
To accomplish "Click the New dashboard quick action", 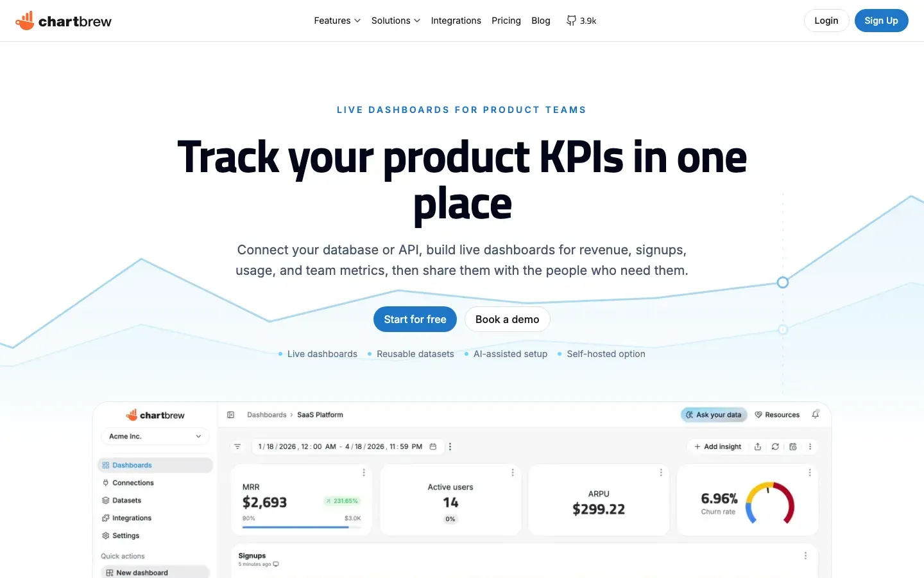I will [x=155, y=572].
